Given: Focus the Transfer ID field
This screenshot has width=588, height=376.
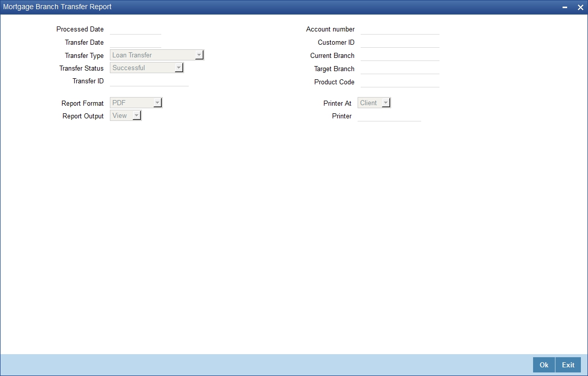Looking at the screenshot, I should (149, 81).
